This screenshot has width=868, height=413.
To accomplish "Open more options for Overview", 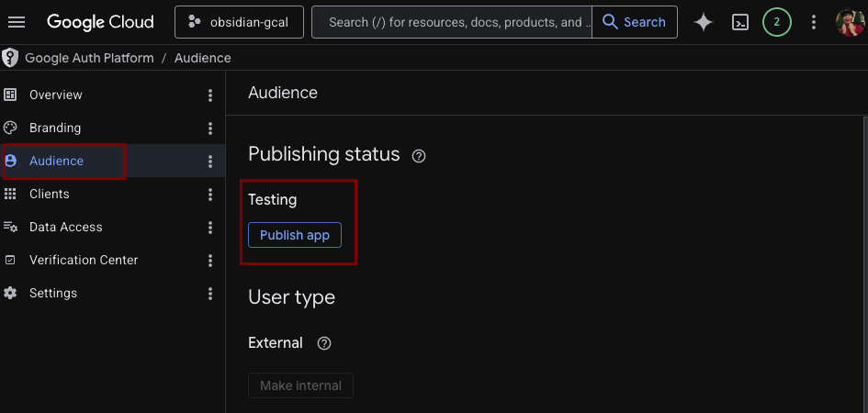I will click(x=209, y=95).
